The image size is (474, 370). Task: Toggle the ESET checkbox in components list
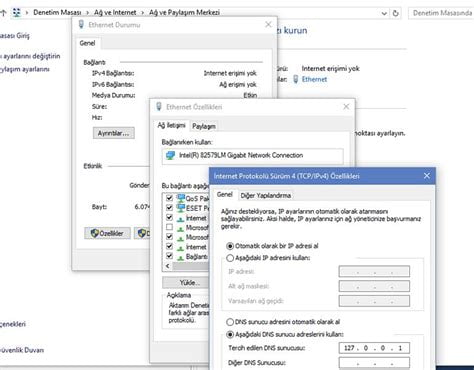coord(169,208)
